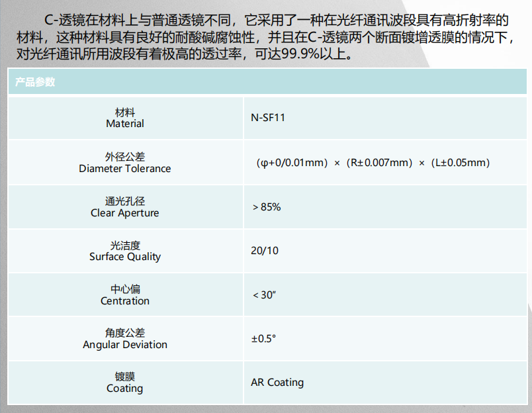Screen dimensions: 532x413
Task: Click the 产品参数 table header
Action: coord(35,83)
